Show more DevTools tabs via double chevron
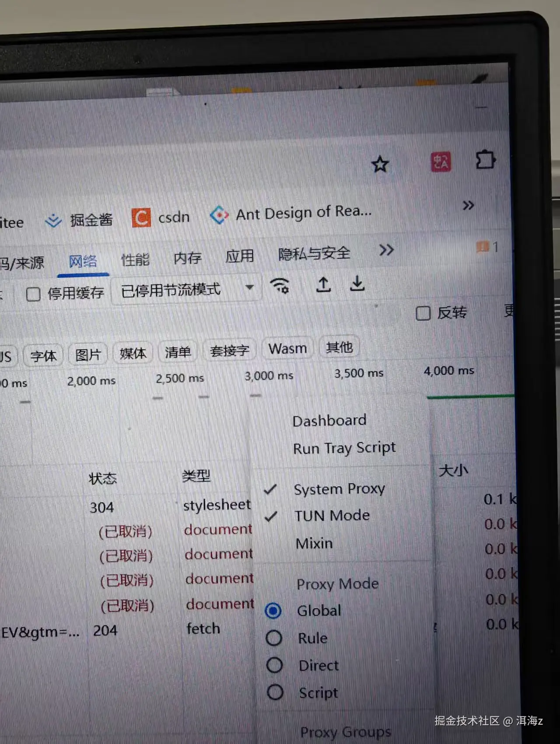 tap(386, 250)
